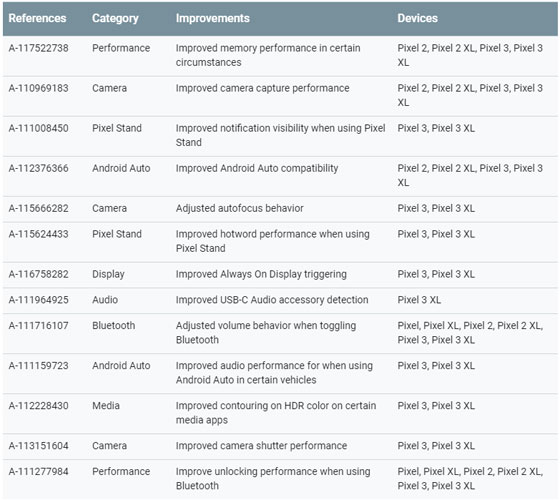Click Performance category in A-111277984 row
Viewport: 560px width, 500px height.
[x=121, y=471]
